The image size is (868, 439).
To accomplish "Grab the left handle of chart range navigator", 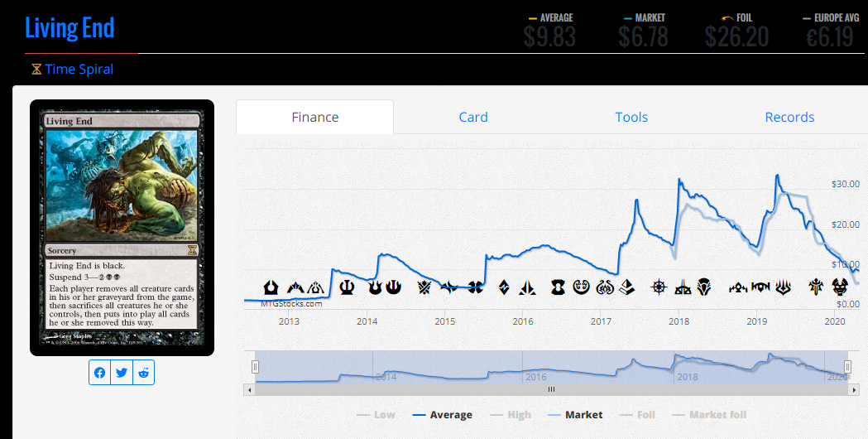I will click(255, 366).
